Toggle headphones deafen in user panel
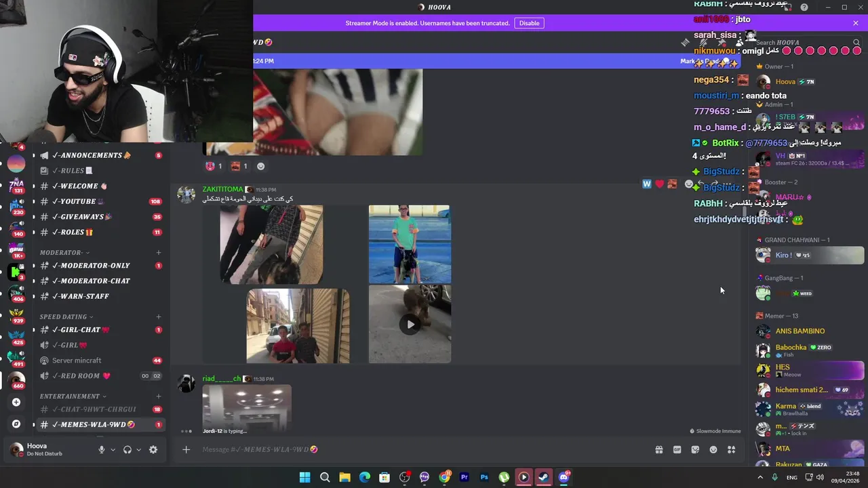868x488 pixels. [127, 449]
